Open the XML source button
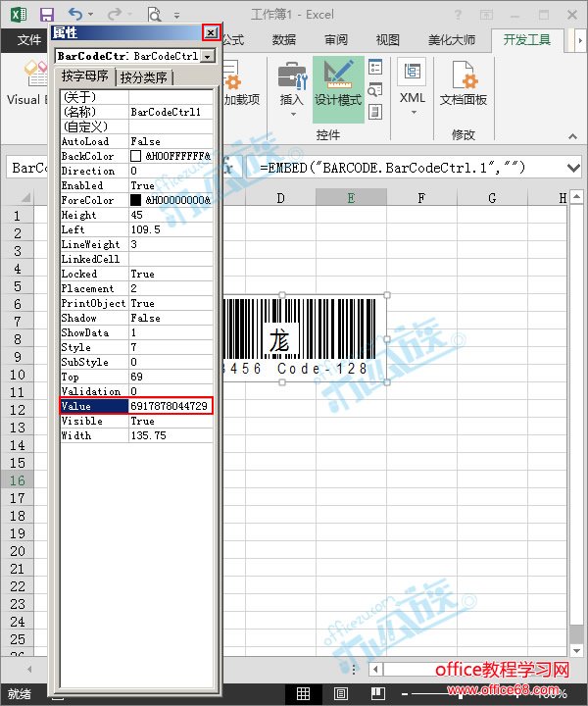Viewport: 588px width, 706px height. coord(413,72)
